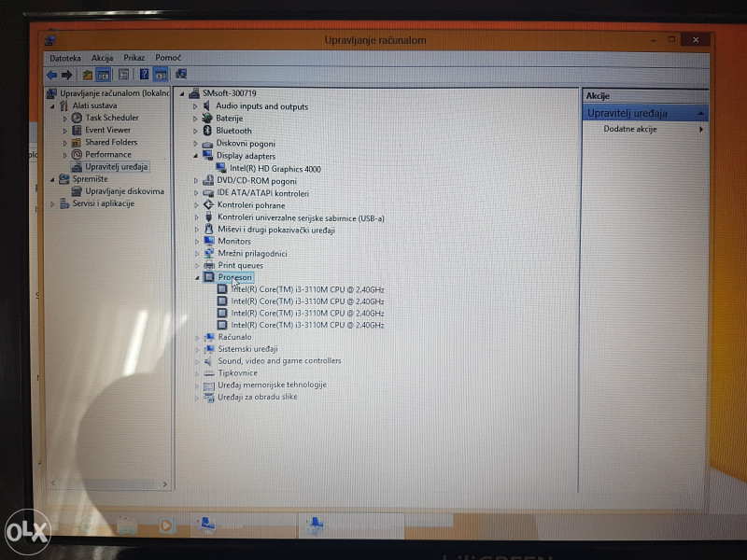
Task: Select Upravljanje diskovima tree item
Action: point(124,191)
